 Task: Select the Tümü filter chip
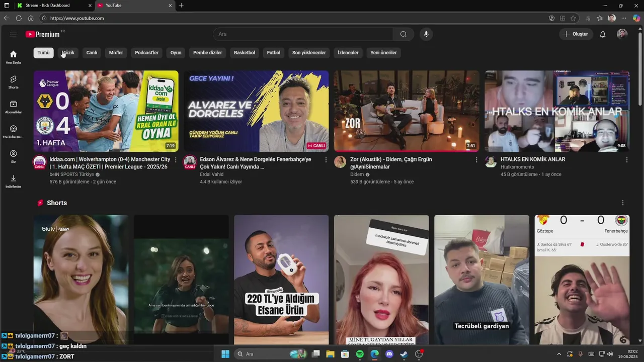point(44,53)
